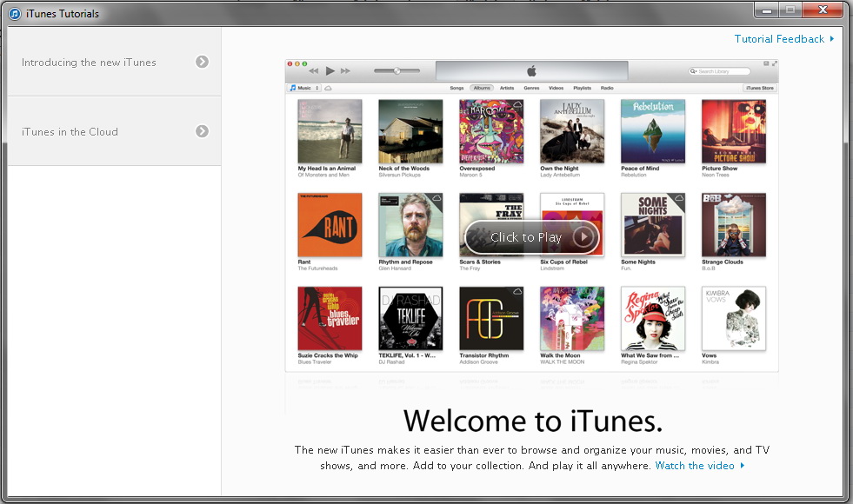Select Rant album cover by The Futureheads
Screen dimensions: 853x504
(x=330, y=224)
